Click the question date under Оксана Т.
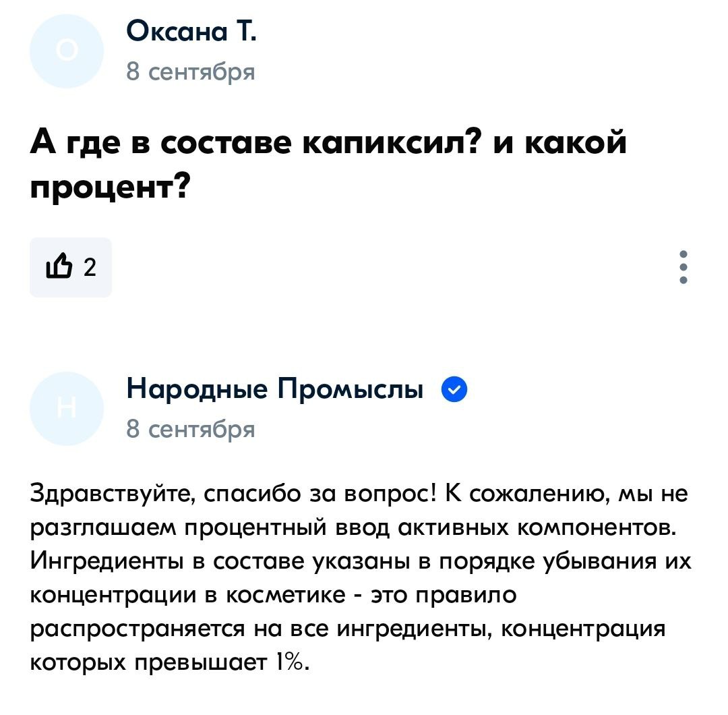 (x=190, y=71)
